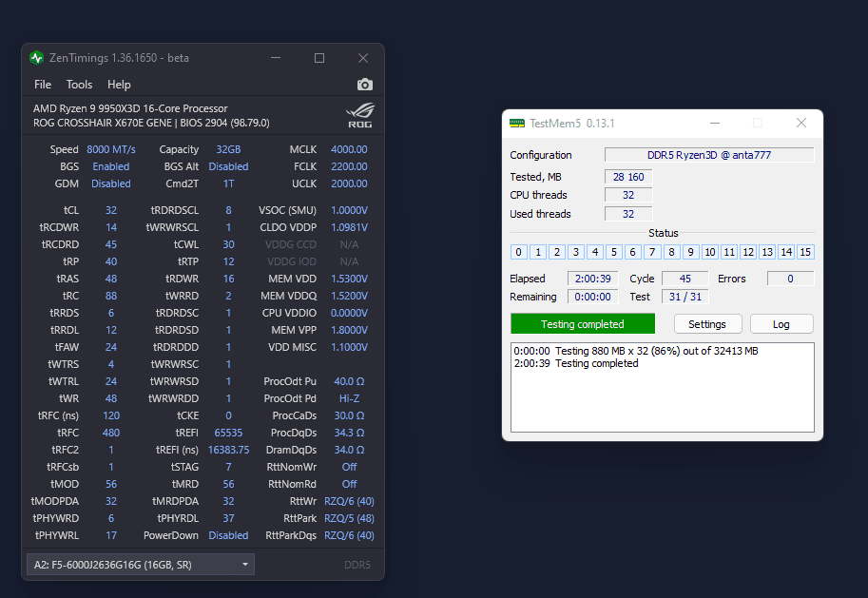The width and height of the screenshot is (868, 598).
Task: Click the Test value 31 / 31
Action: (x=685, y=297)
